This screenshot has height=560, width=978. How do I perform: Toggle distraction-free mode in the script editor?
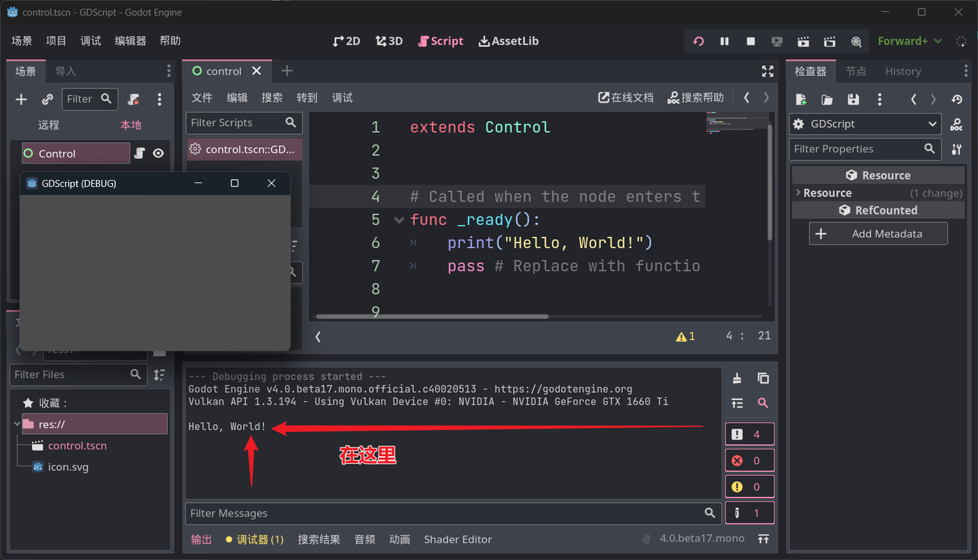coord(768,71)
